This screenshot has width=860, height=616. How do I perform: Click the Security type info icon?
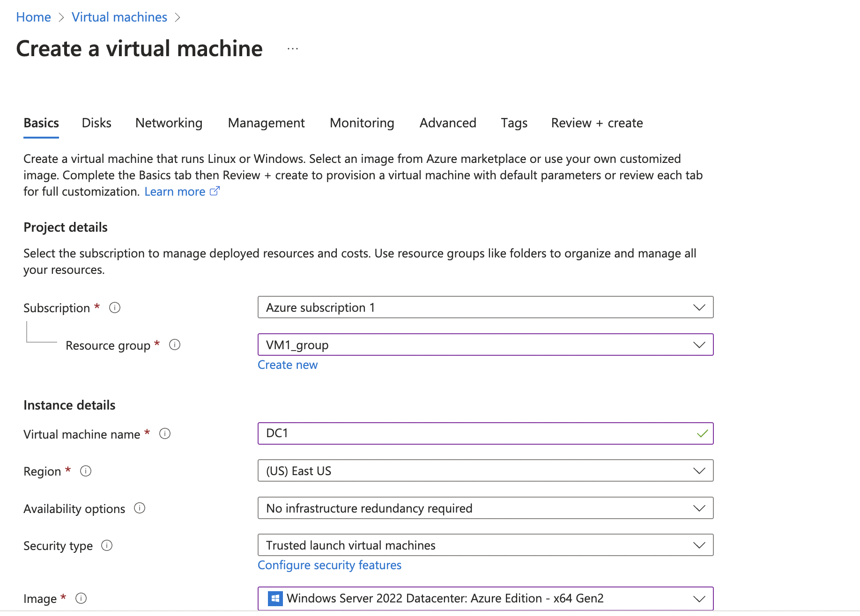[x=107, y=546]
